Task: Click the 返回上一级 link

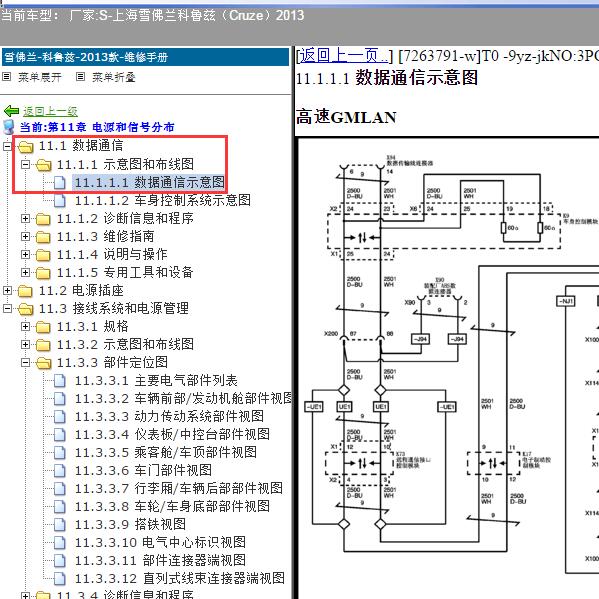Action: (50, 111)
